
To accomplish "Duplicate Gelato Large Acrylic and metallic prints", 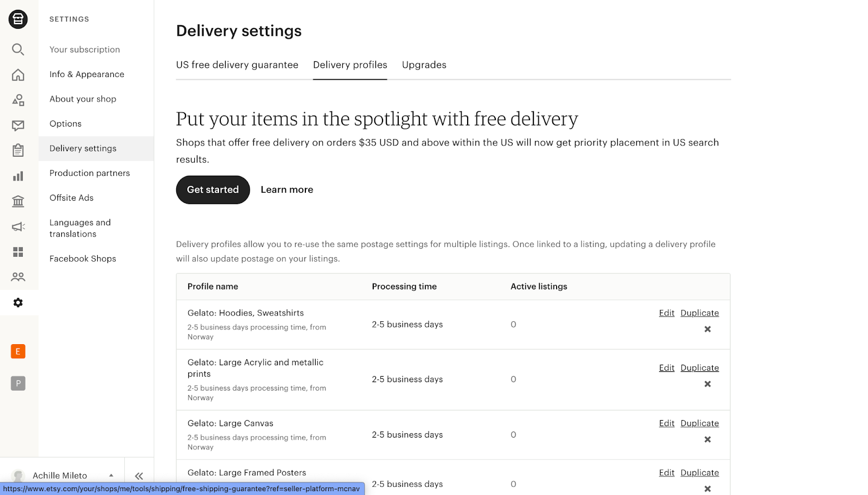I will click(x=699, y=367).
